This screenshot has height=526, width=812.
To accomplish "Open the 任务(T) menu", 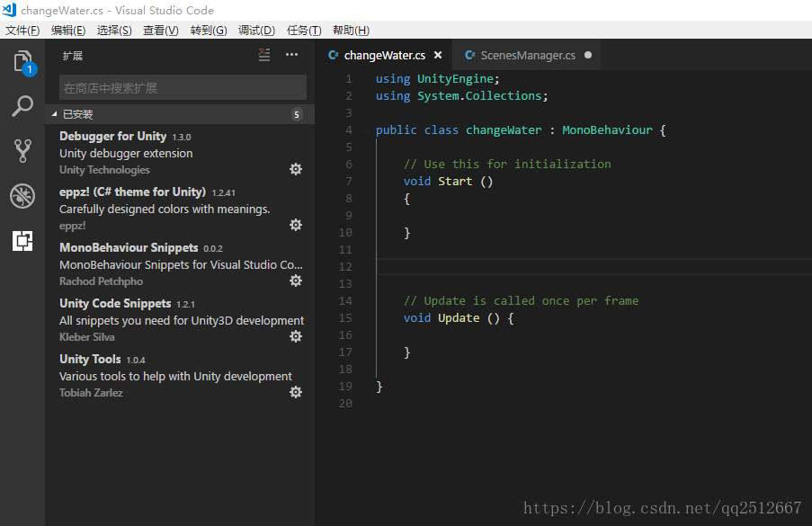I will tap(304, 30).
